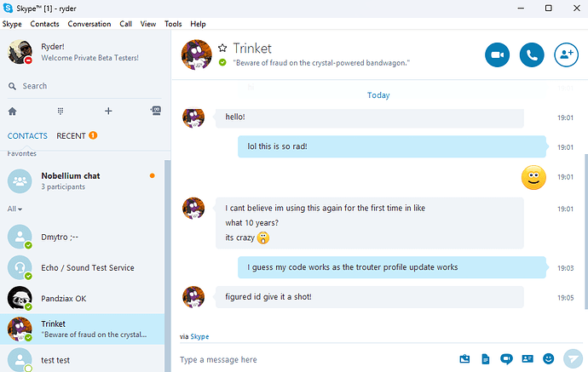
Task: Create new conversation with plus icon
Action: tap(108, 111)
